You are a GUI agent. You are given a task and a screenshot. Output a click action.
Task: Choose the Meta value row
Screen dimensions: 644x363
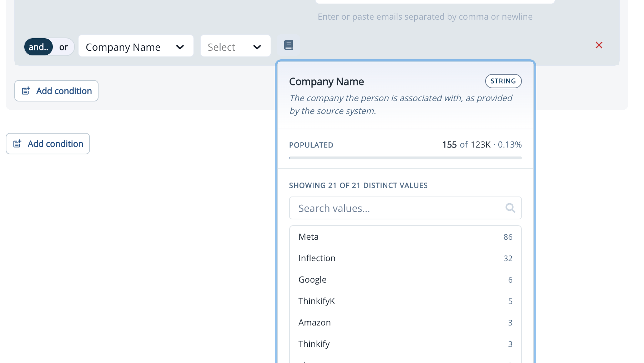point(405,237)
